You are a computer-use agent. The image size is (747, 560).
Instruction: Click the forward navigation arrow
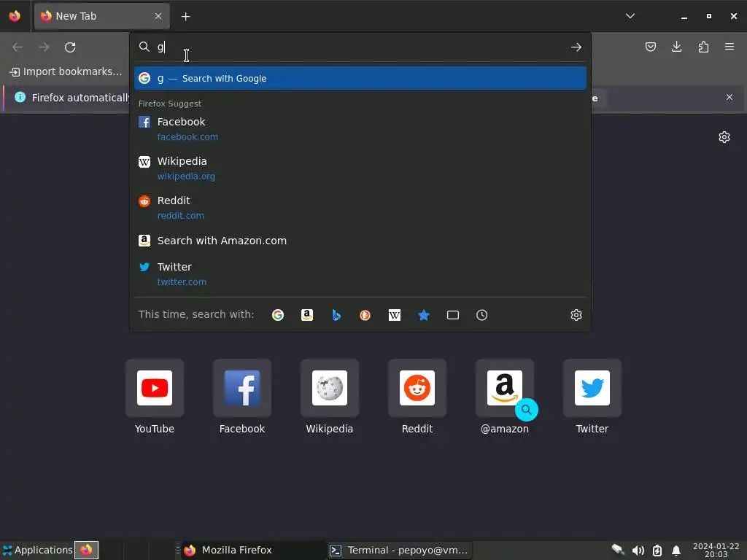click(44, 47)
